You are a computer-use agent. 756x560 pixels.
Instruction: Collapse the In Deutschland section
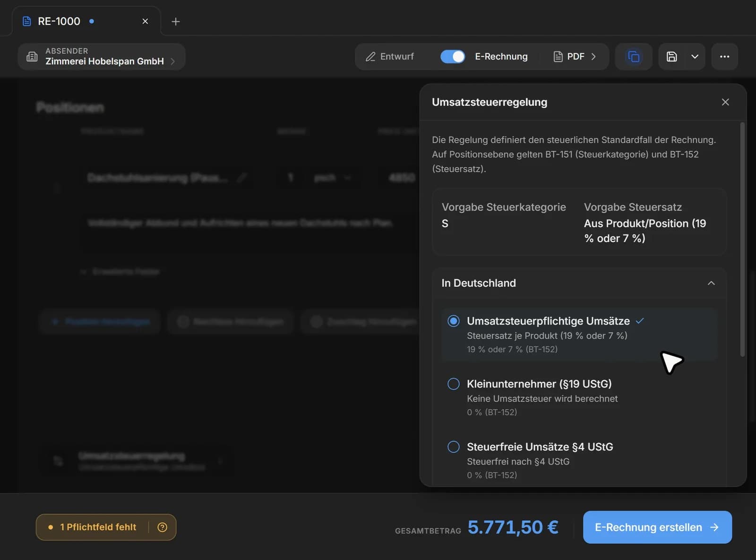[x=711, y=283]
